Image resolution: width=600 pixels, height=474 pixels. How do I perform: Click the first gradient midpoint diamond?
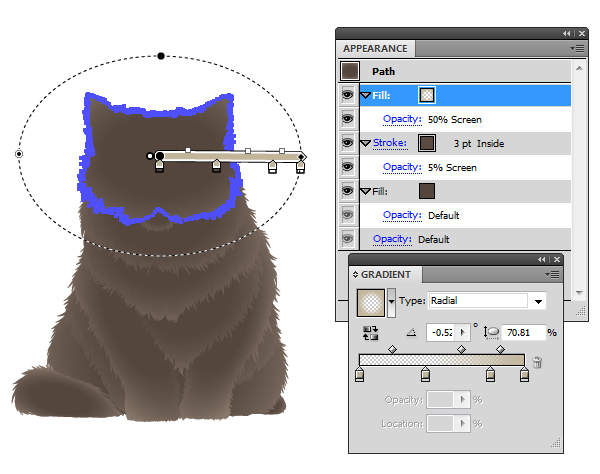392,349
